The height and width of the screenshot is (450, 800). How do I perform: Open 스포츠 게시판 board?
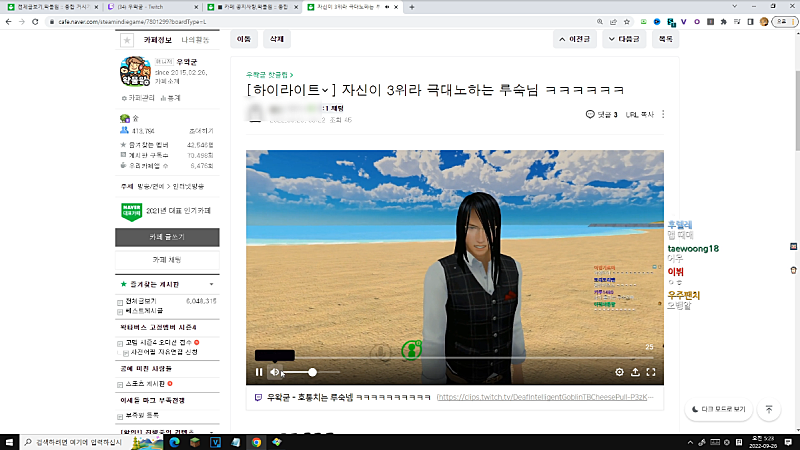click(145, 384)
